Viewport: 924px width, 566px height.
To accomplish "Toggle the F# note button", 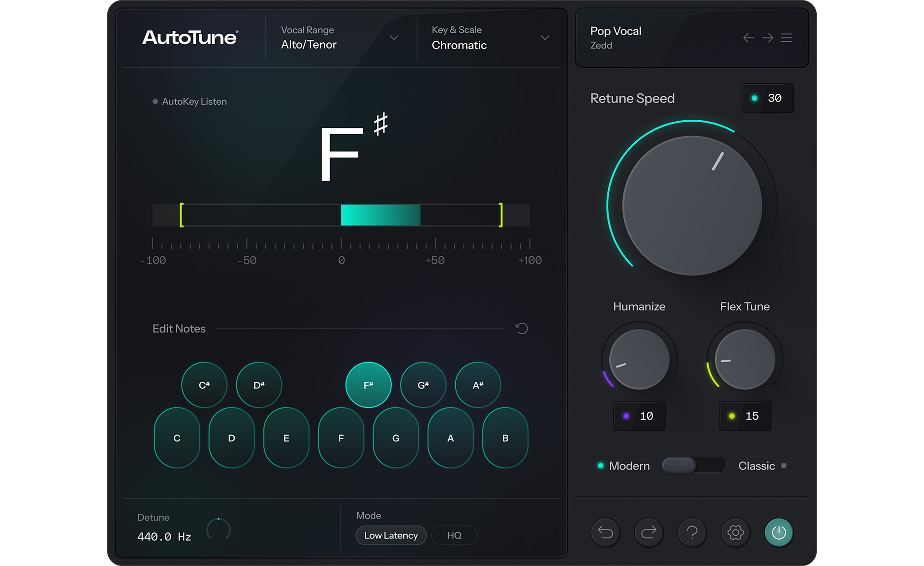I will coord(368,385).
